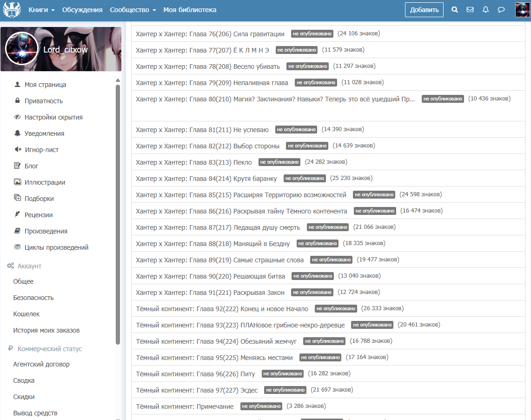Click the sidebar scrollbar up arrow
Image resolution: width=531 pixels, height=420 pixels.
click(118, 80)
